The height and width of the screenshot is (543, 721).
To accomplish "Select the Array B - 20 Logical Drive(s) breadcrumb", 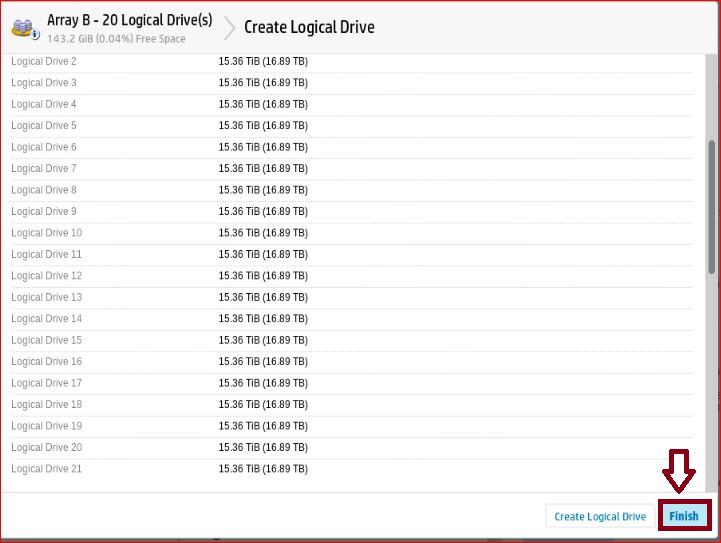I will pyautogui.click(x=130, y=20).
